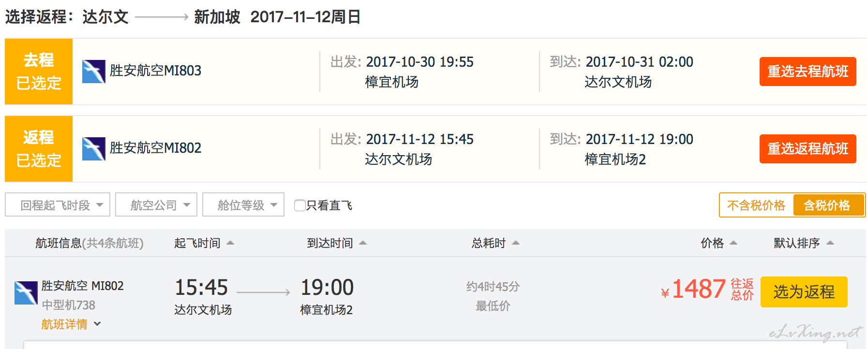Open the 回程起飞时段 dropdown

(x=58, y=205)
